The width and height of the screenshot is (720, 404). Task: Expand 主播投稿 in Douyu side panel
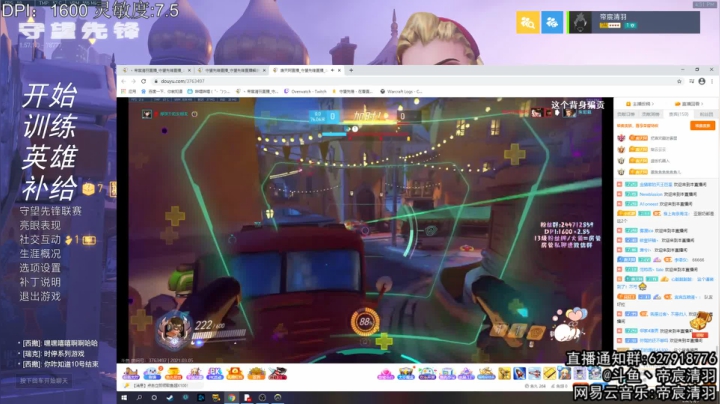640,104
